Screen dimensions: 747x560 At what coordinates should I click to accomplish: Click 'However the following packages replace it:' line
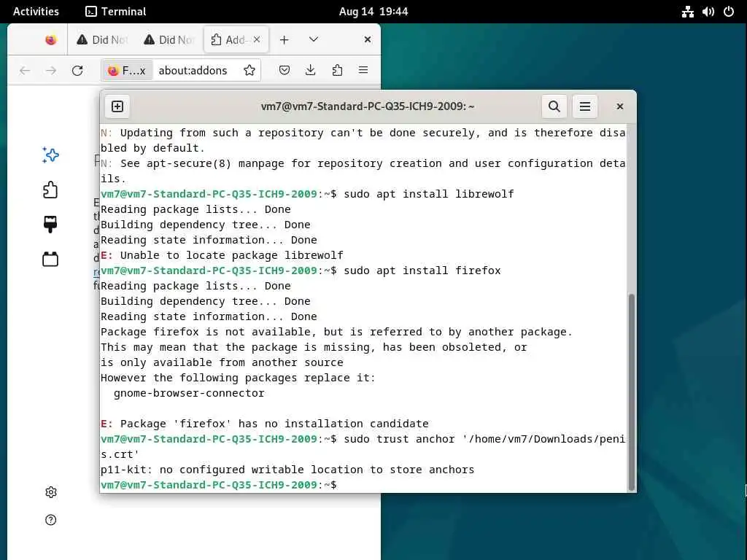click(238, 378)
